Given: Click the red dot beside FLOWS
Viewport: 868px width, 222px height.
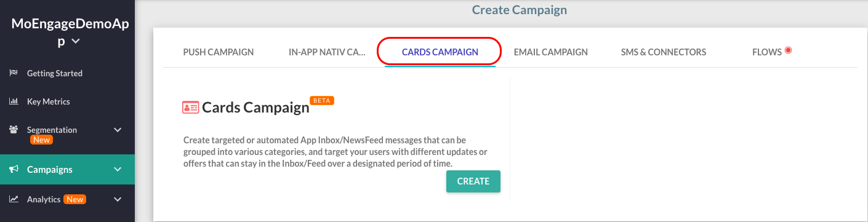Looking at the screenshot, I should click(x=788, y=50).
